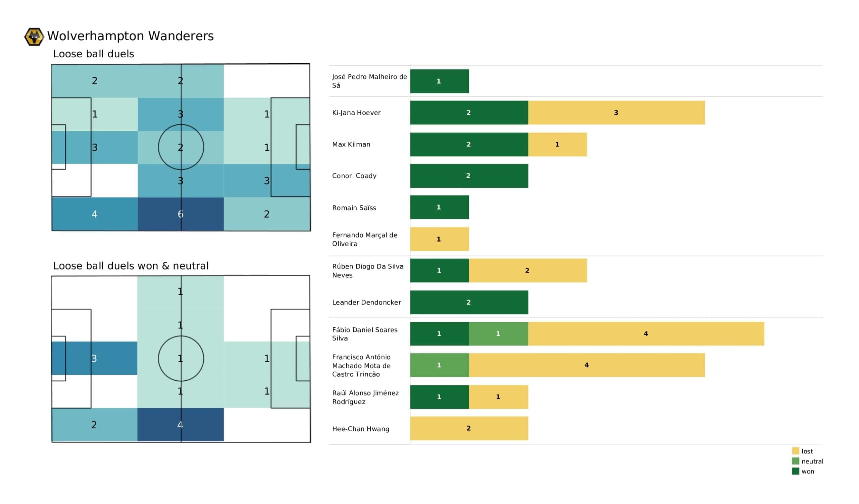
Task: Select the Max Kilman player label
Action: (x=351, y=144)
